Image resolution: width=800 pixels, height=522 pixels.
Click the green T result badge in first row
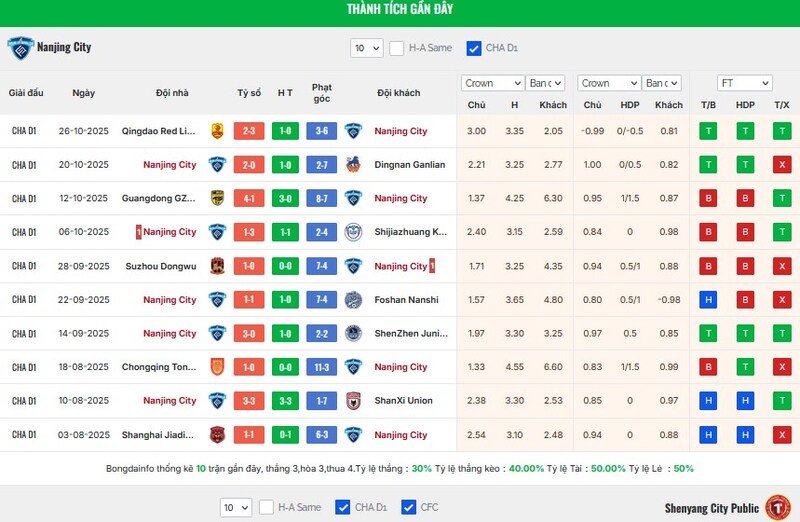tap(708, 131)
